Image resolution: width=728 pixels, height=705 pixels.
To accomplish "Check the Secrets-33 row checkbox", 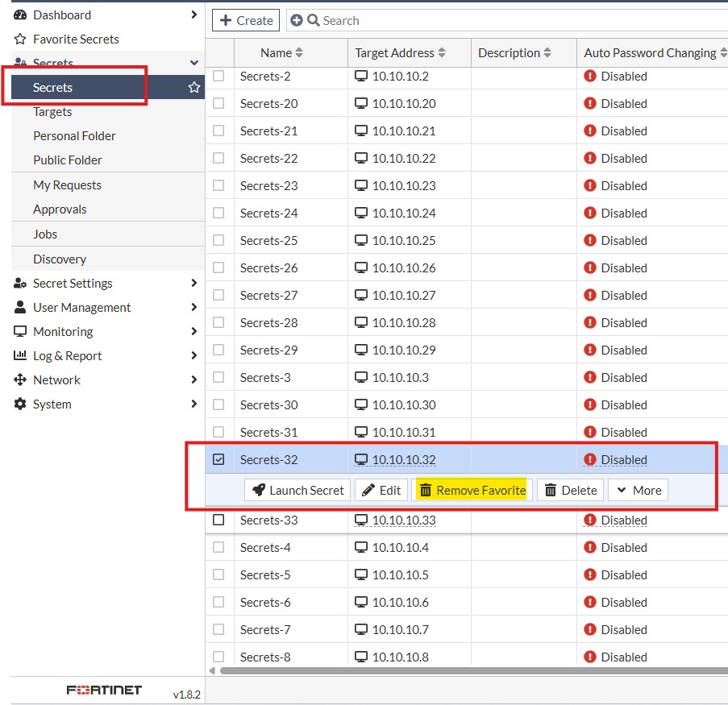I will point(218,520).
